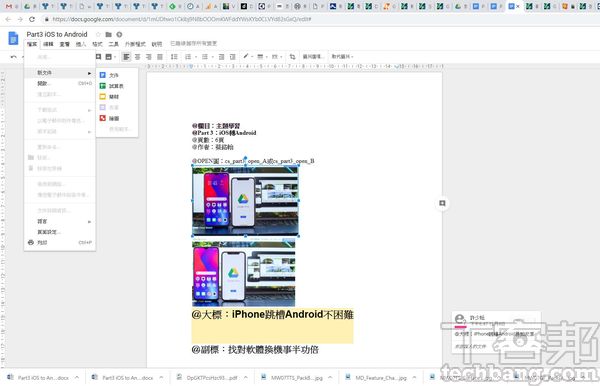Click the browser reload icon

pos(32,19)
